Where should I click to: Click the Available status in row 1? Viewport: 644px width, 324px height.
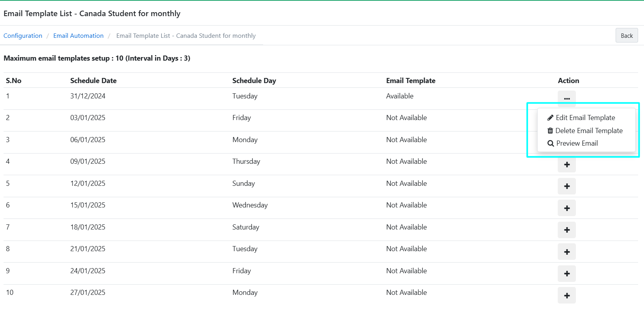tap(399, 96)
